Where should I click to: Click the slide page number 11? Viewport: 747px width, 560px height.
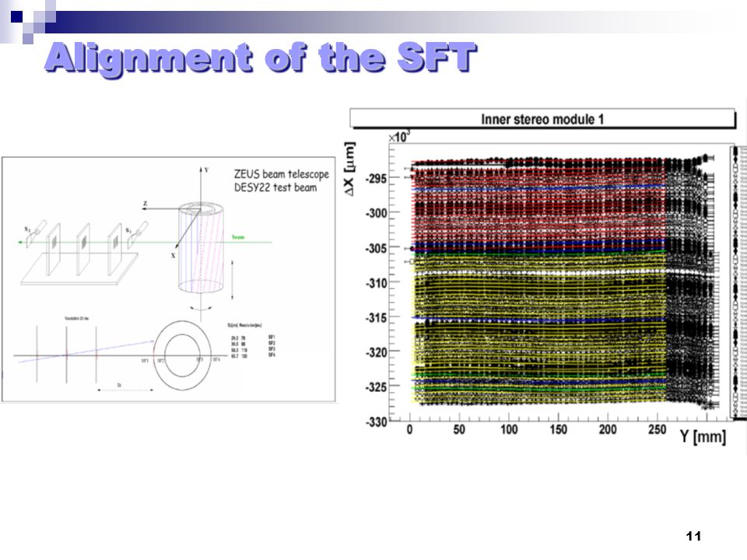click(x=693, y=536)
